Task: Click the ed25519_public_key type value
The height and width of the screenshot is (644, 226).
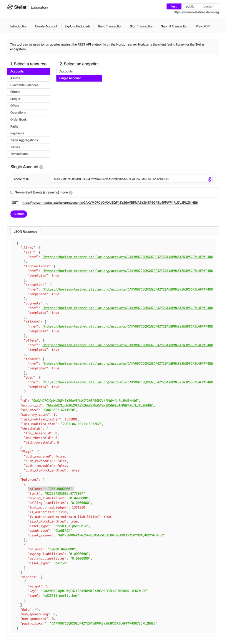Action: coord(61,596)
